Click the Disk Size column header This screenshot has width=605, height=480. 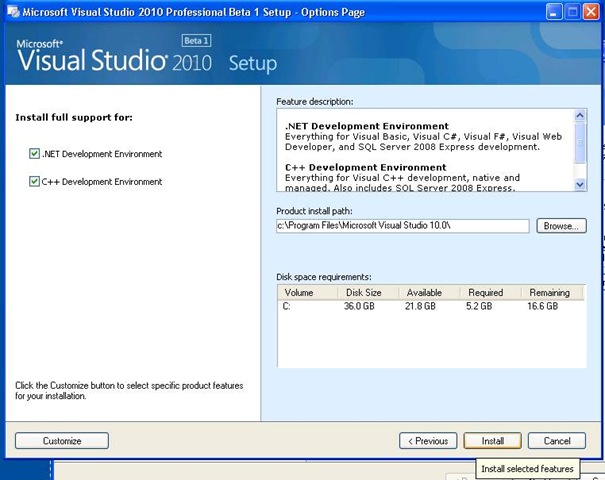click(x=368, y=292)
